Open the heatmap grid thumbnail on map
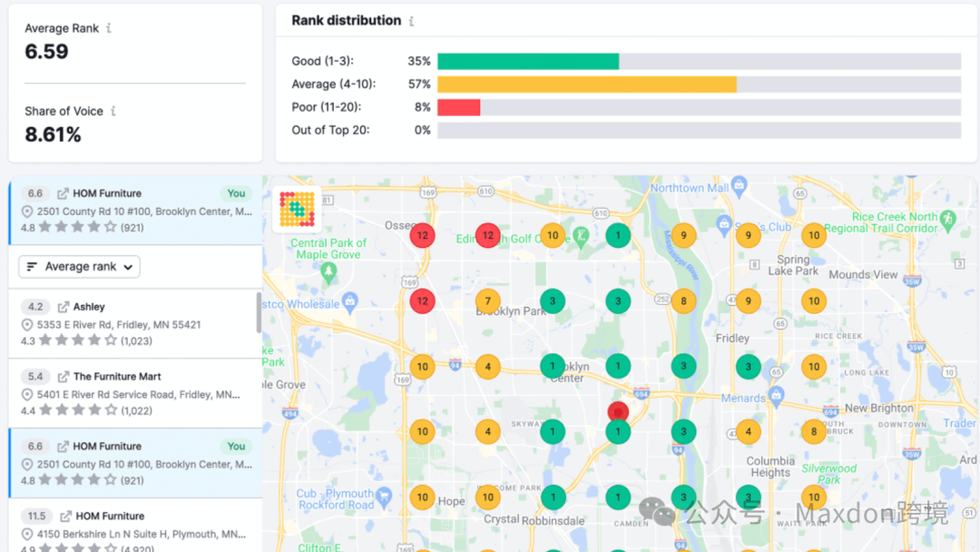The width and height of the screenshot is (980, 552). tap(297, 210)
